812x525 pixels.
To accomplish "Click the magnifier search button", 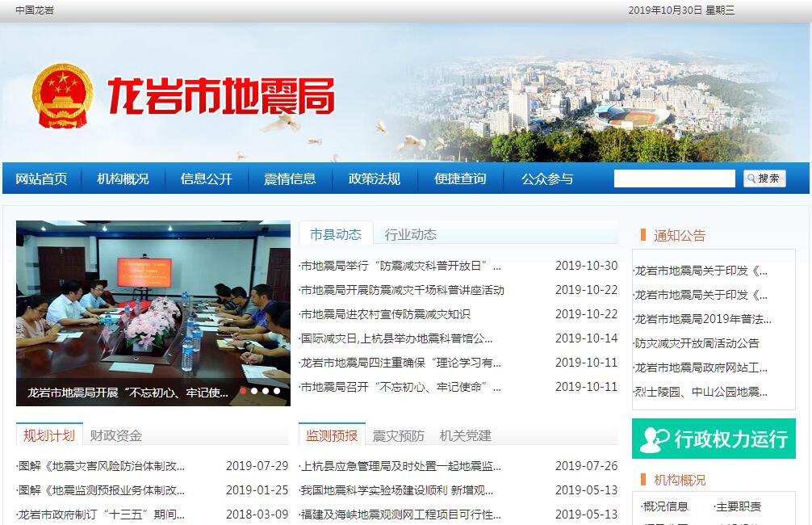I will 764,178.
